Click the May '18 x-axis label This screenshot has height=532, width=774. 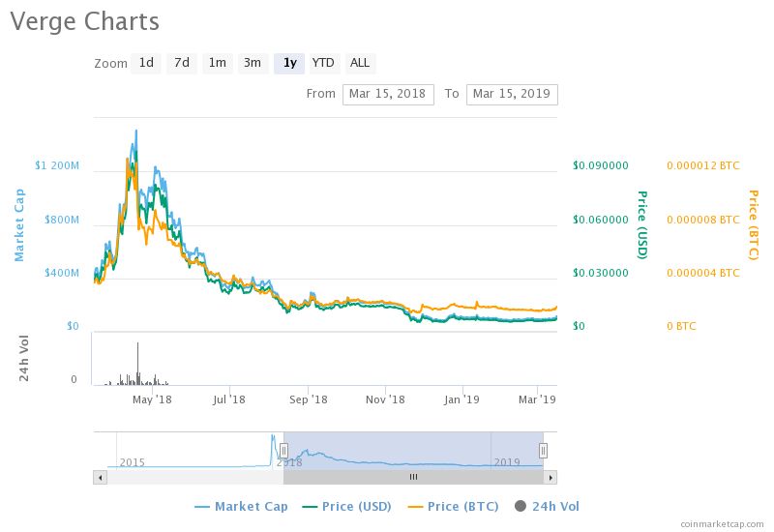pos(152,399)
